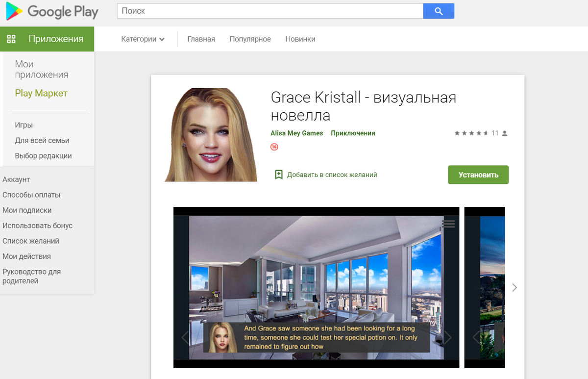588x379 pixels.
Task: Click the previous arrow inside the screenshot
Action: click(185, 338)
